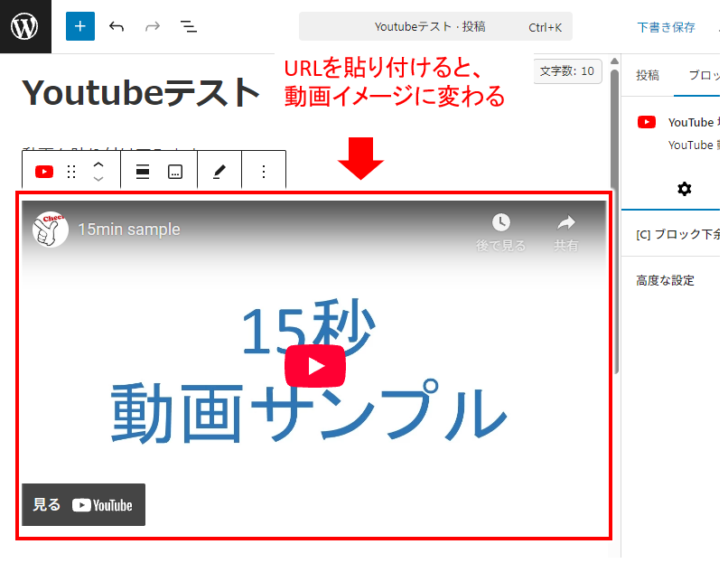Click 後で見る watch later icon

pyautogui.click(x=501, y=222)
